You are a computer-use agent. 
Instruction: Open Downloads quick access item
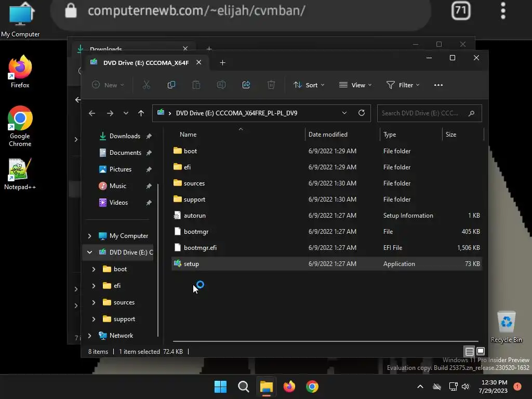[x=125, y=136]
